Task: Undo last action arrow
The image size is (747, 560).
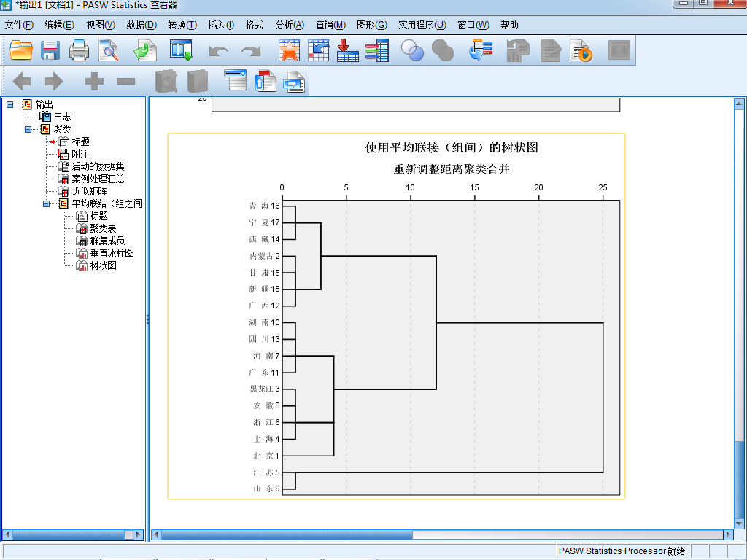Action: point(218,50)
